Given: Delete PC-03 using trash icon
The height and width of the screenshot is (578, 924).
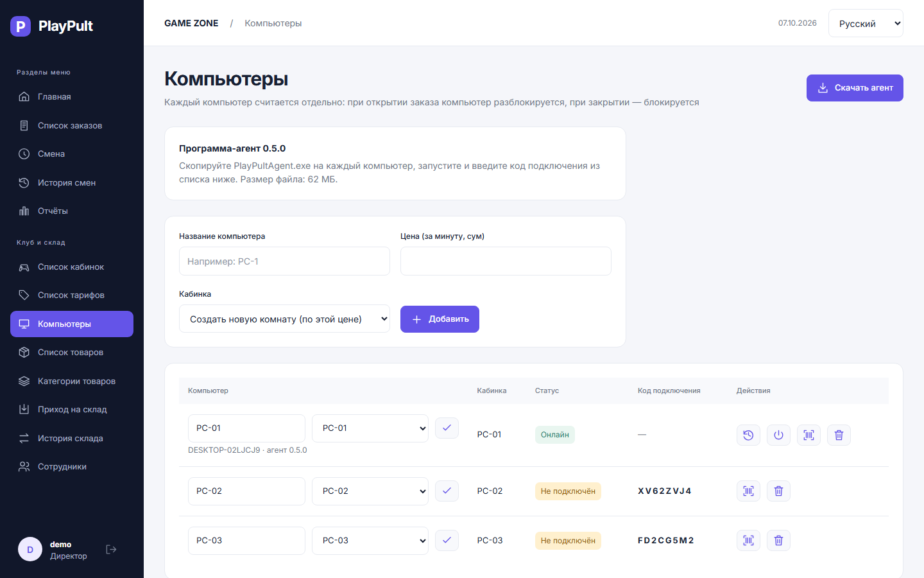Looking at the screenshot, I should (x=778, y=540).
